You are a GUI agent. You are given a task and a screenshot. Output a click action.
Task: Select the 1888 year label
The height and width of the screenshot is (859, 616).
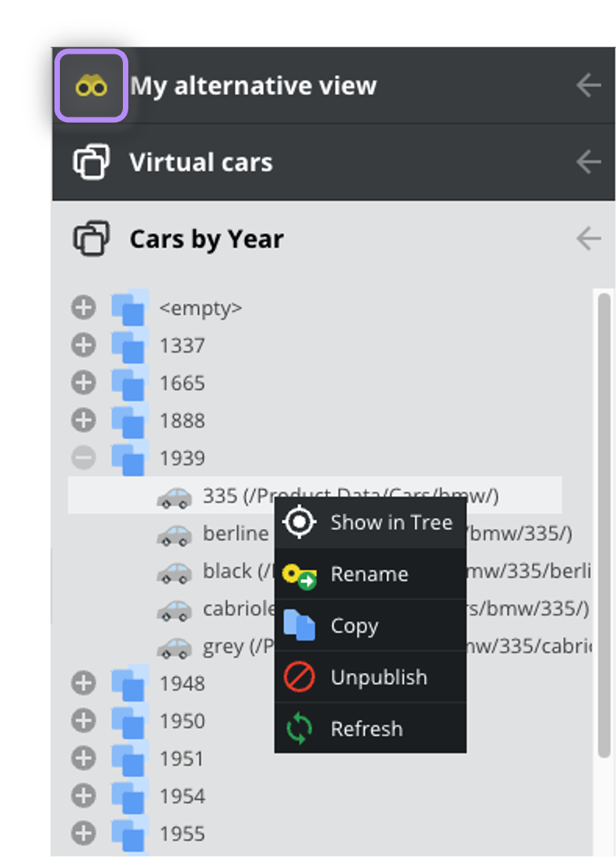pos(182,421)
